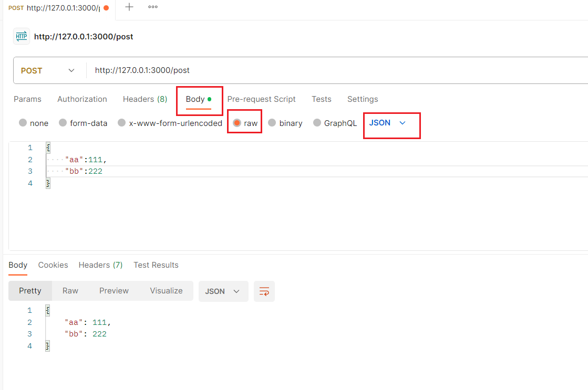Switch to the Authorization tab
Image resolution: width=588 pixels, height=390 pixels.
click(82, 99)
